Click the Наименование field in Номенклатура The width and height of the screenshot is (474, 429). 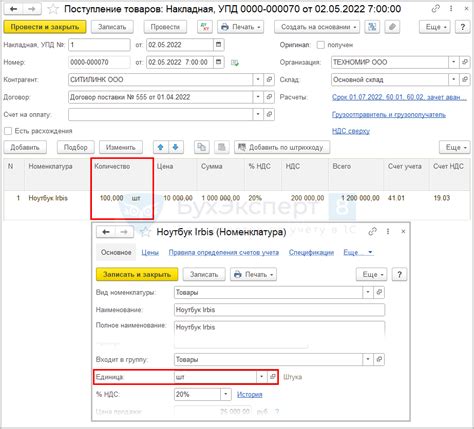tap(279, 310)
